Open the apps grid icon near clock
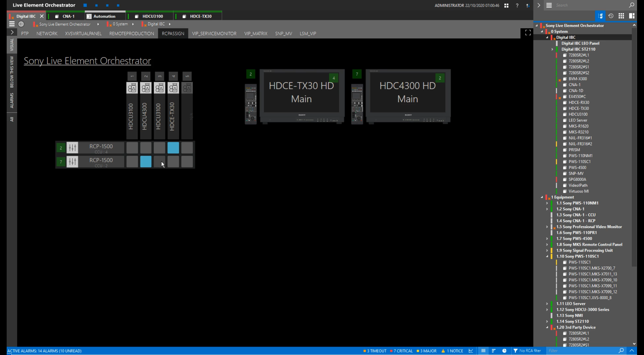 click(506, 5)
